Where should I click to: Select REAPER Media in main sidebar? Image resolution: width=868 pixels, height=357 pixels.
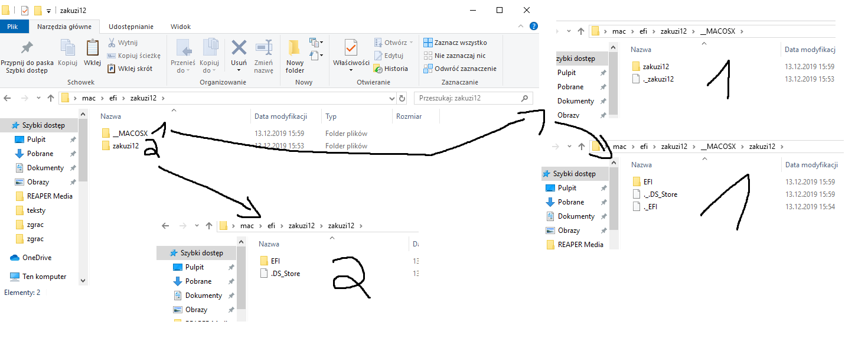click(x=44, y=196)
